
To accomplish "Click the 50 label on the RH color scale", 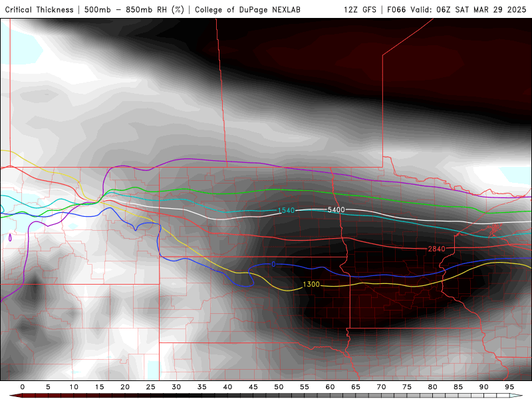I will click(x=279, y=387).
